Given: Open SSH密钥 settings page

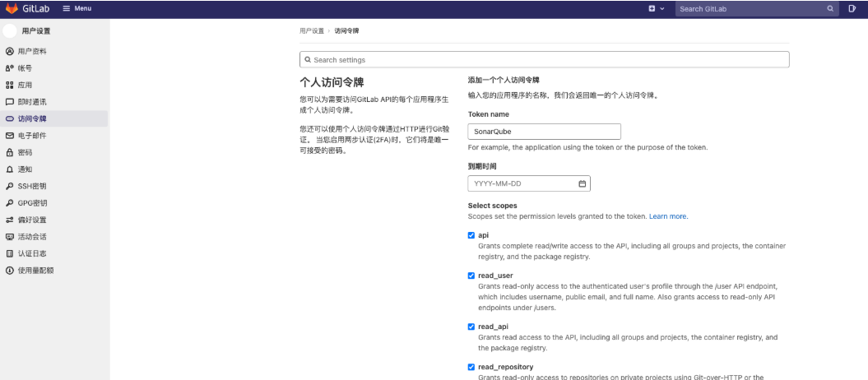Looking at the screenshot, I should click(x=54, y=187).
